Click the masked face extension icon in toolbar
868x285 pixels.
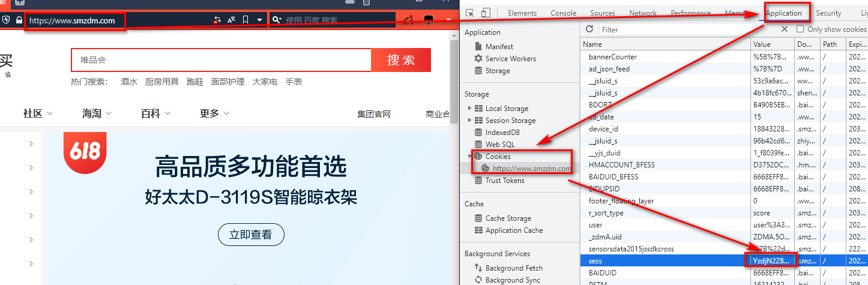coord(429,20)
